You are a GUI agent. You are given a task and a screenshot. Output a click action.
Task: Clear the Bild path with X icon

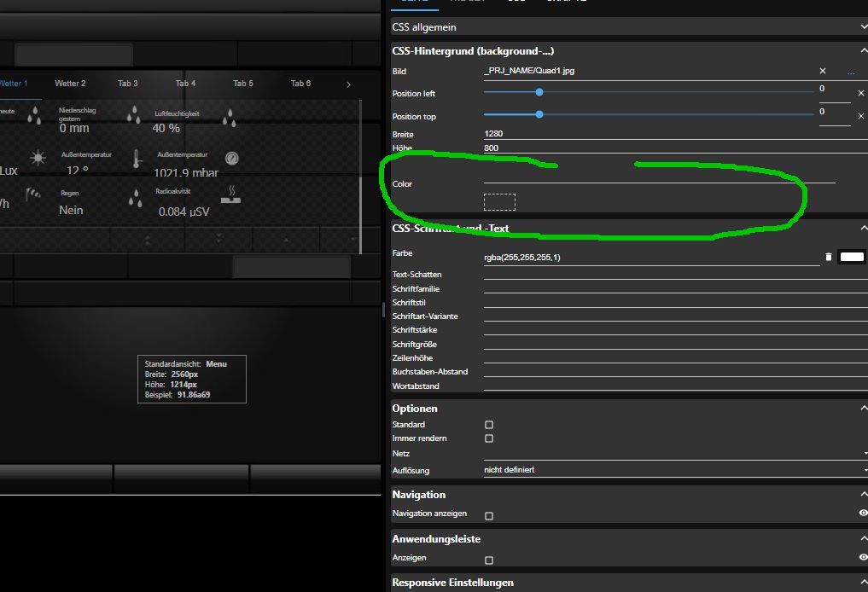(823, 72)
